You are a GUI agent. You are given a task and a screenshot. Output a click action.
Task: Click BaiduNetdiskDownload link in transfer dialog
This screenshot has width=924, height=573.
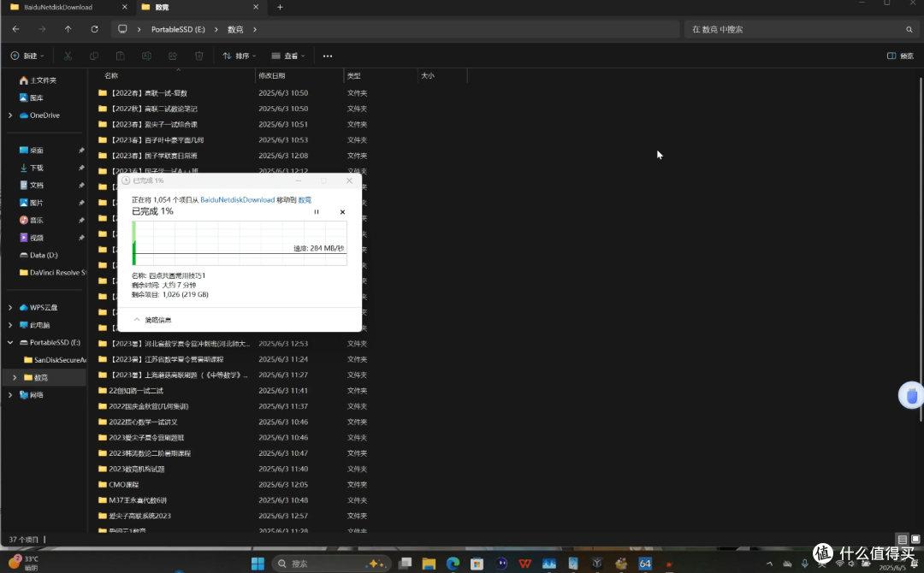pos(238,199)
